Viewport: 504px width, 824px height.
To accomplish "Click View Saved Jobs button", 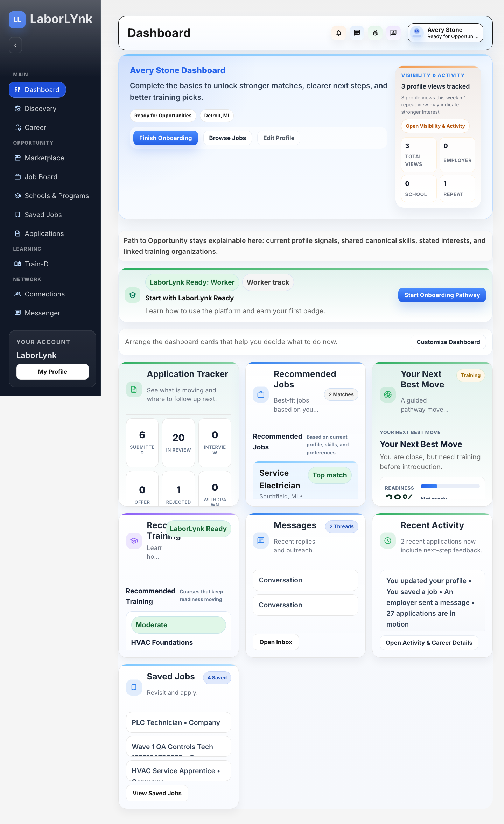I will [157, 793].
